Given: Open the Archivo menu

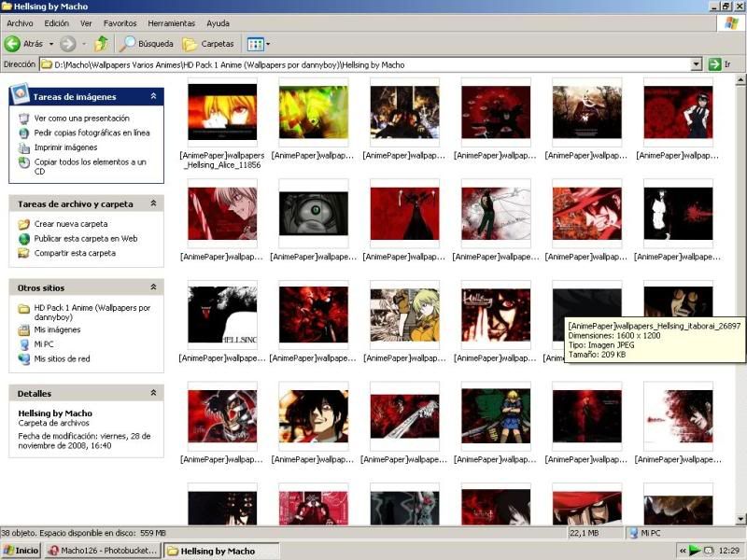Looking at the screenshot, I should click(x=20, y=23).
